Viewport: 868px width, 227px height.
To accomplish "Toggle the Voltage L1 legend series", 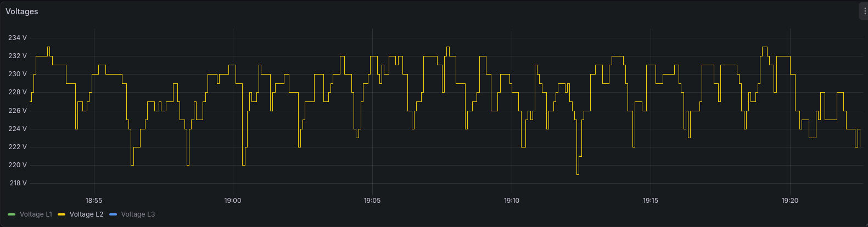I will click(x=36, y=214).
